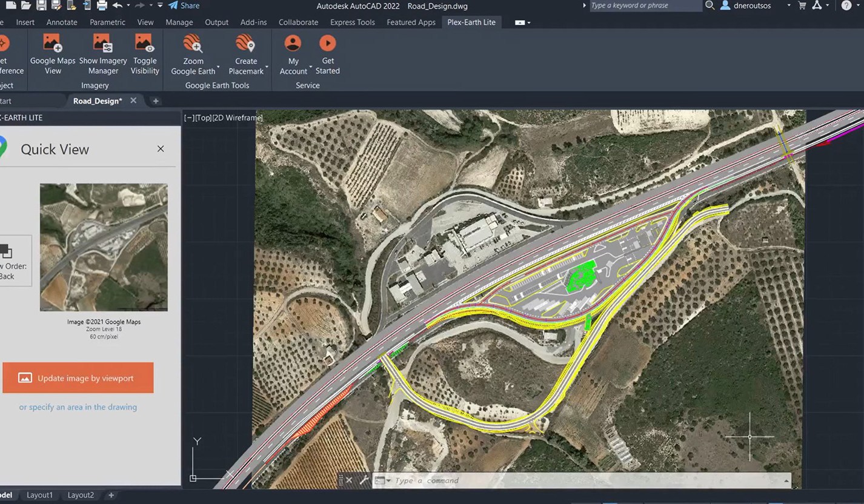
Task: Select the View ribbon tab
Action: [145, 22]
